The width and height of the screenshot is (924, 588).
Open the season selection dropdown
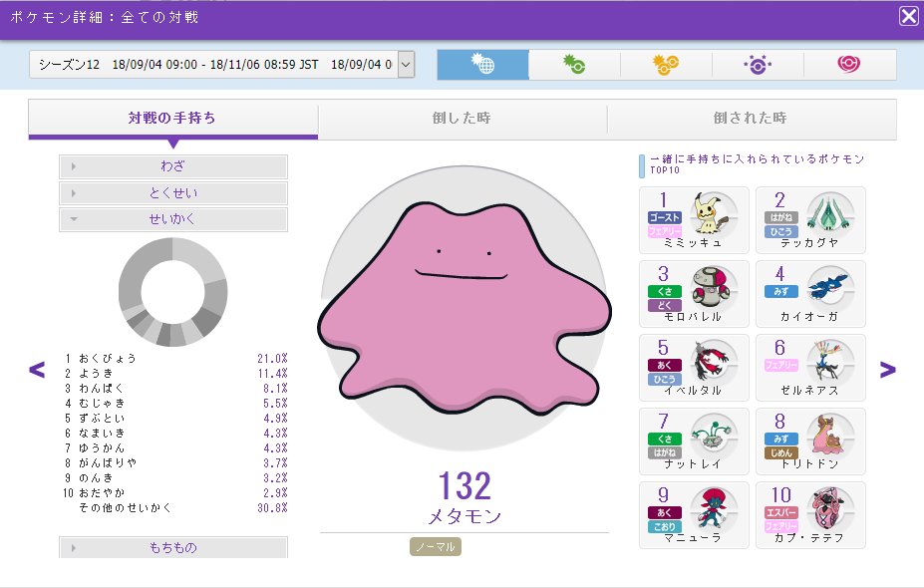click(x=404, y=63)
